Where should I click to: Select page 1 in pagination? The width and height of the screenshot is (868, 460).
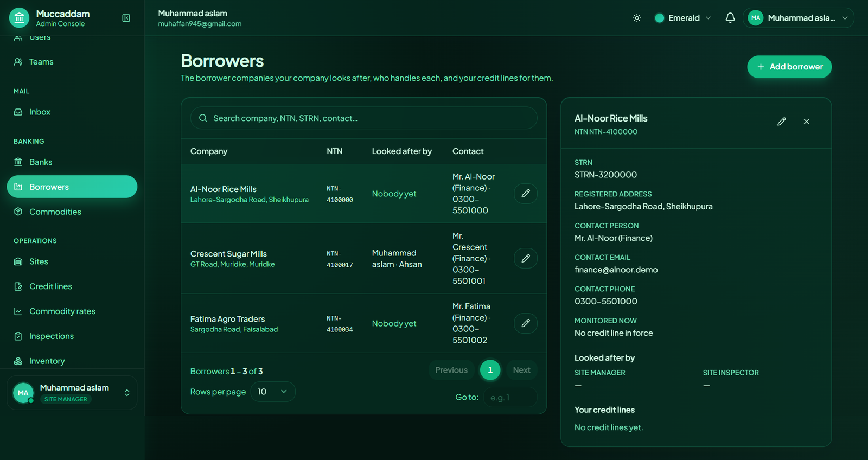pos(490,370)
